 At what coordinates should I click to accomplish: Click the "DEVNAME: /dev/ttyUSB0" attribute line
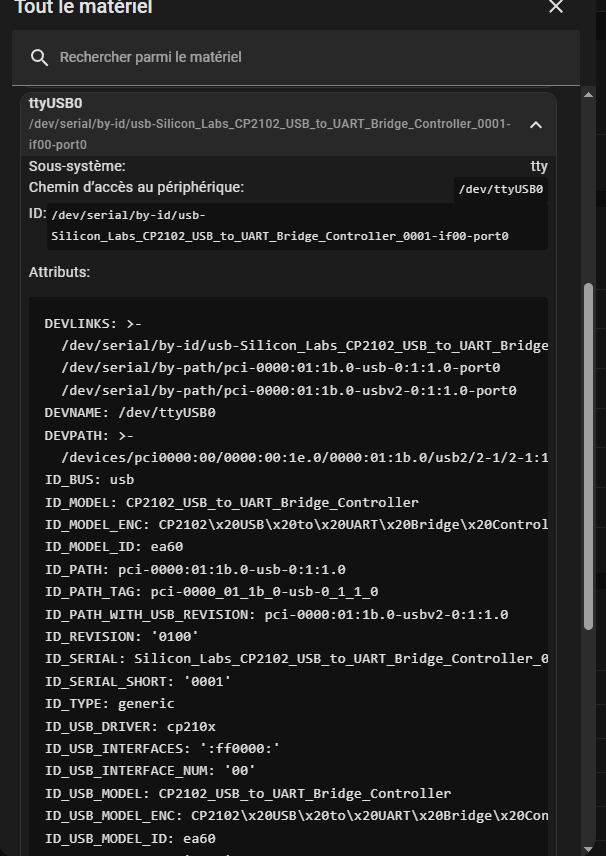point(130,413)
